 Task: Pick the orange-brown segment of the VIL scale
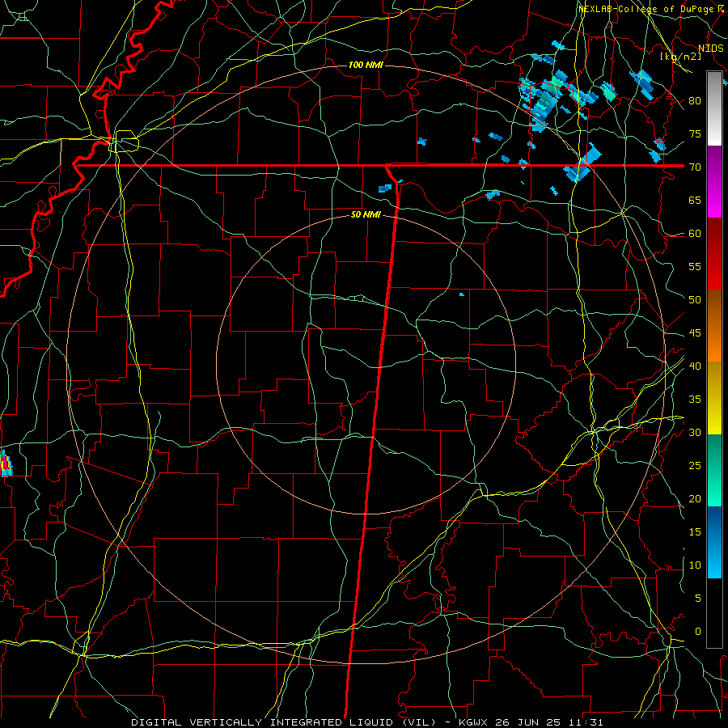(x=714, y=326)
